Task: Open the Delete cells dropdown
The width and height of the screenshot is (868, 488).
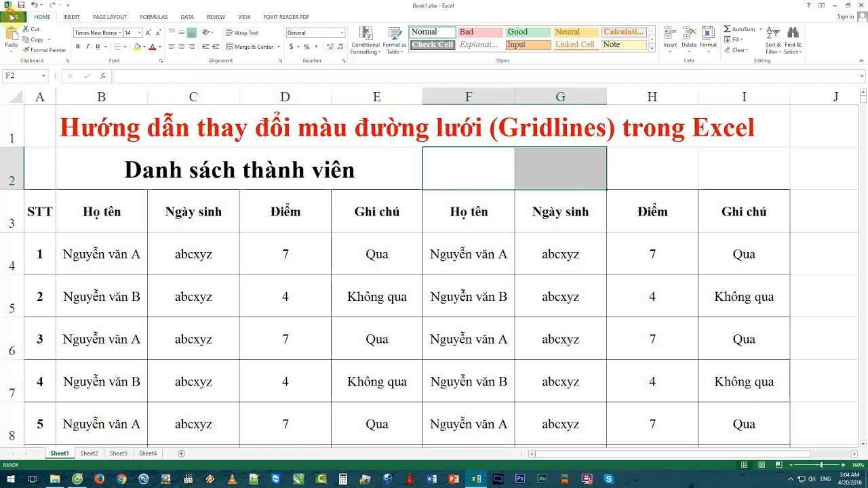Action: point(689,51)
